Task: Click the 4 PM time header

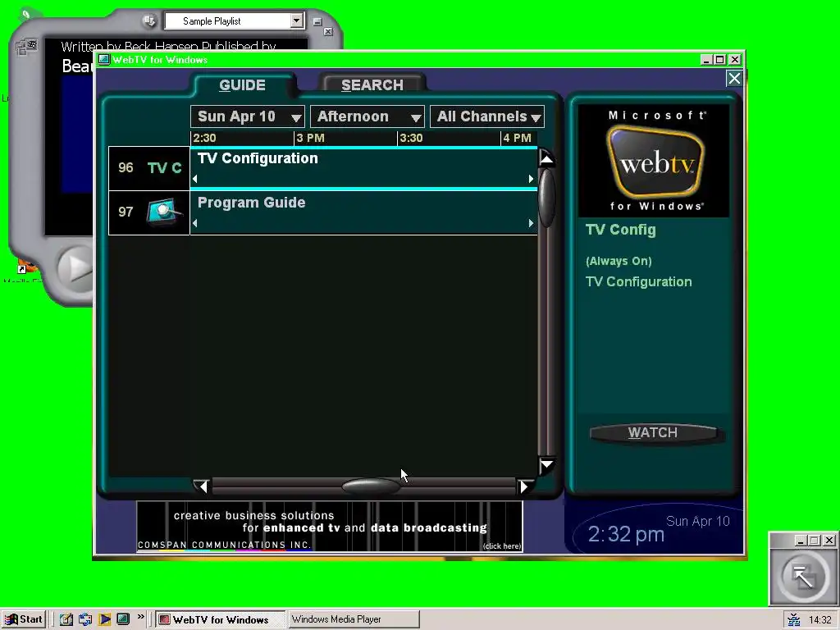Action: tap(517, 138)
